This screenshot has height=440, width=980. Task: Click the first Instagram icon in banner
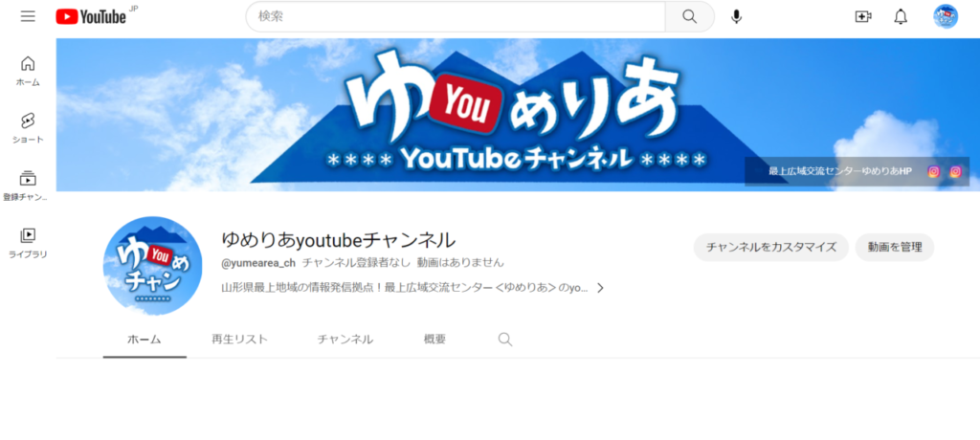point(934,172)
